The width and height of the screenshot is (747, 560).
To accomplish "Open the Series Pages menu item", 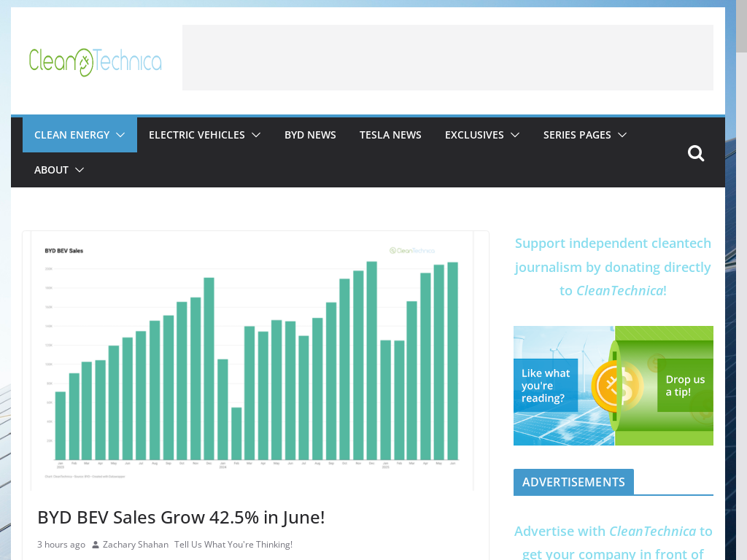I will tap(577, 135).
